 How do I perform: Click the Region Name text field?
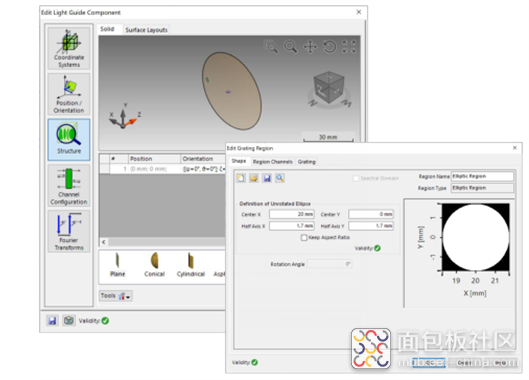point(482,176)
